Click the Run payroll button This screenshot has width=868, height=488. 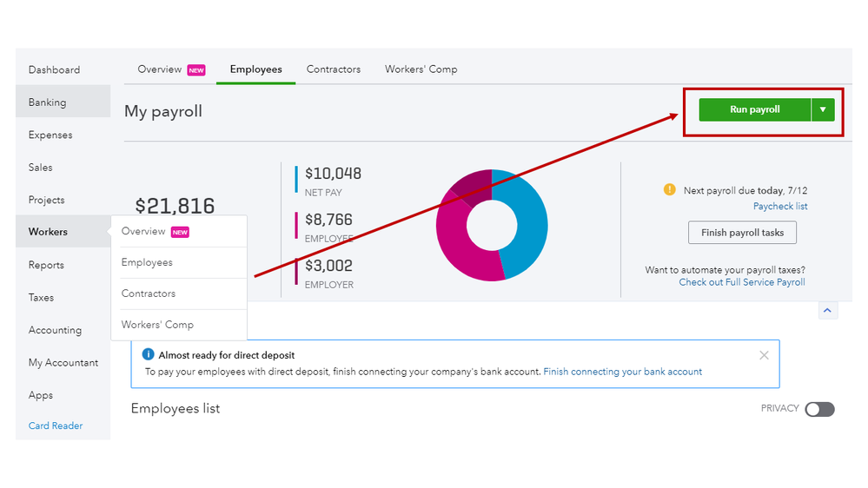[x=754, y=110]
